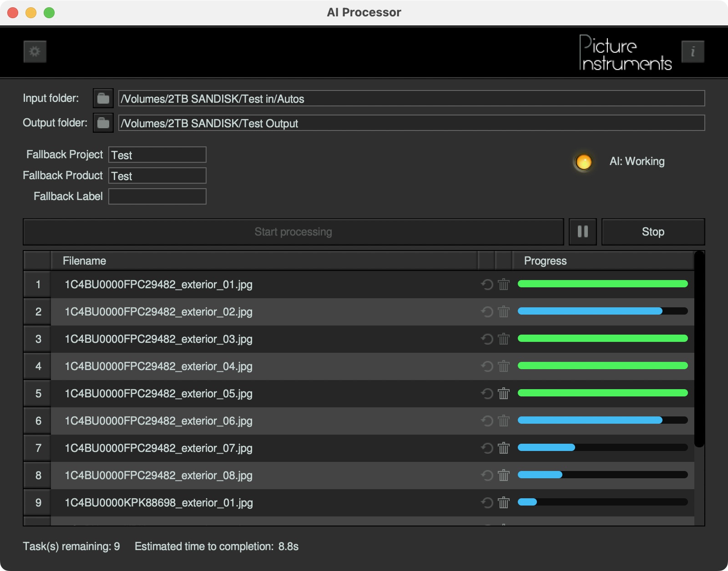This screenshot has height=571, width=728.
Task: Remove exterior_07.jpg via trash icon
Action: click(503, 448)
